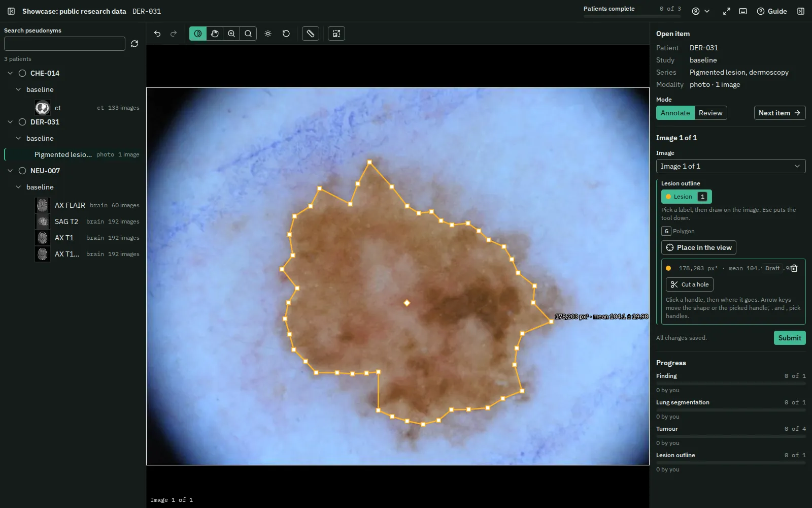
Task: Open the Image 1 of 1 dropdown
Action: pos(731,166)
